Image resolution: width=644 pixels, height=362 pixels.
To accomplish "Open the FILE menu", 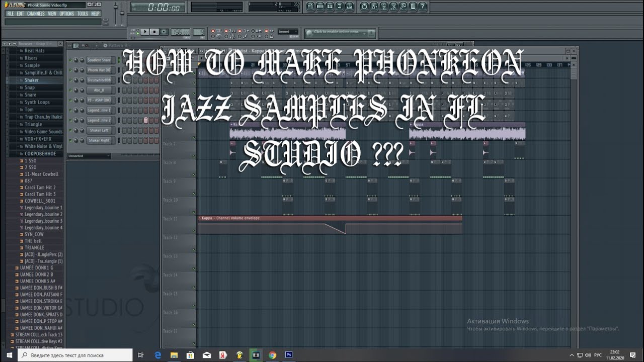I will coord(10,14).
